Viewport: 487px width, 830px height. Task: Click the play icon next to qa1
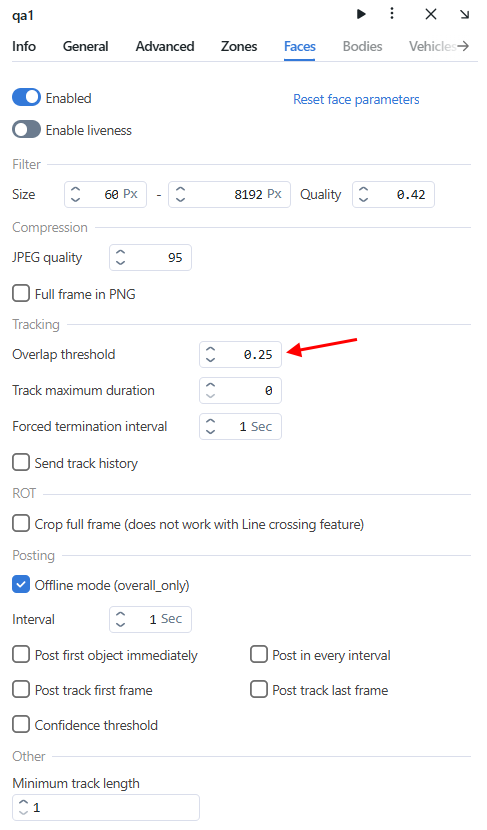coord(361,14)
